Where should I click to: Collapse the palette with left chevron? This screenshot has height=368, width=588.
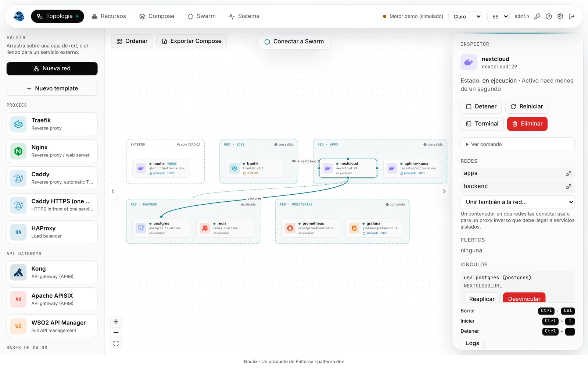113,191
